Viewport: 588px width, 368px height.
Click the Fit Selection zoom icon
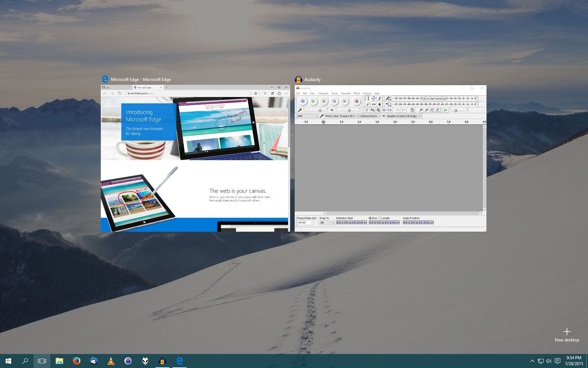[x=432, y=110]
